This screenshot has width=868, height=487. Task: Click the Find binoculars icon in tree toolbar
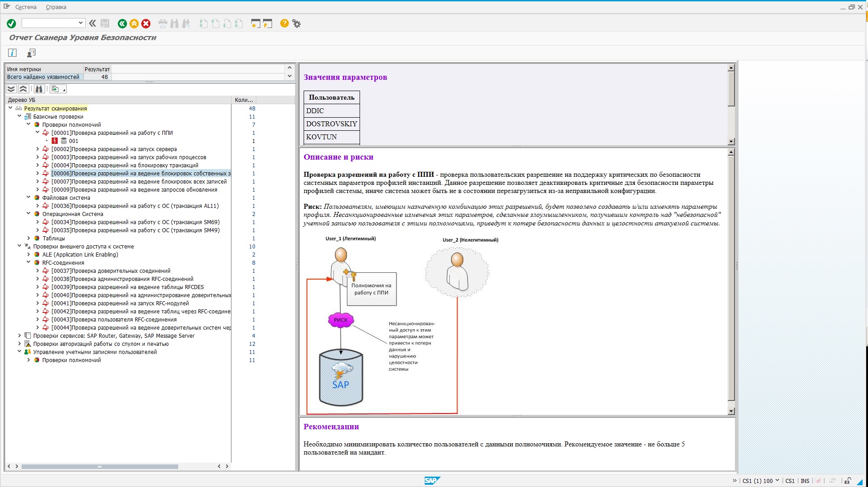point(39,89)
